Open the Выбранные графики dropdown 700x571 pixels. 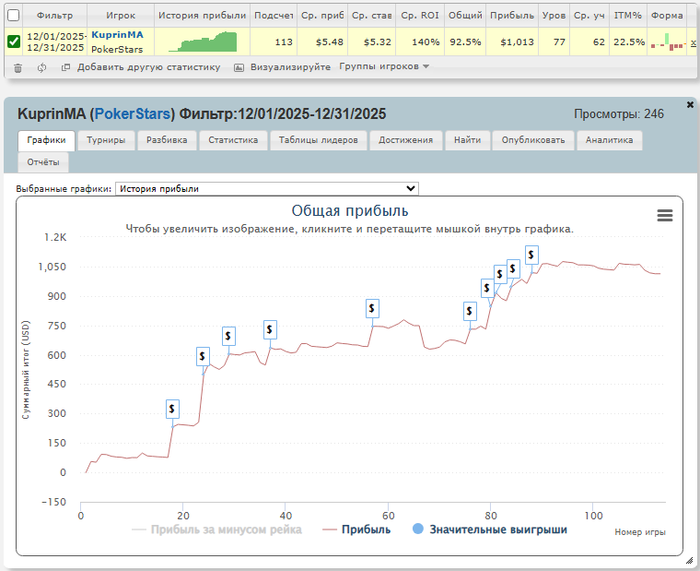tap(267, 189)
